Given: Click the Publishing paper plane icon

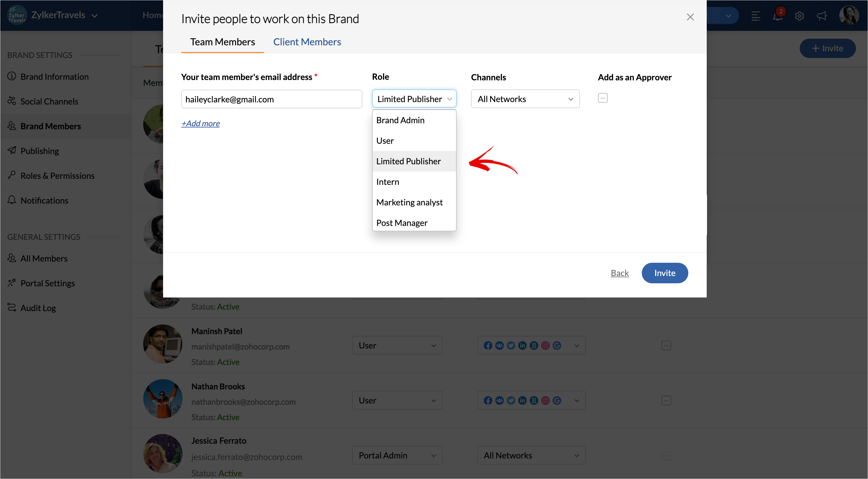Looking at the screenshot, I should click(12, 150).
